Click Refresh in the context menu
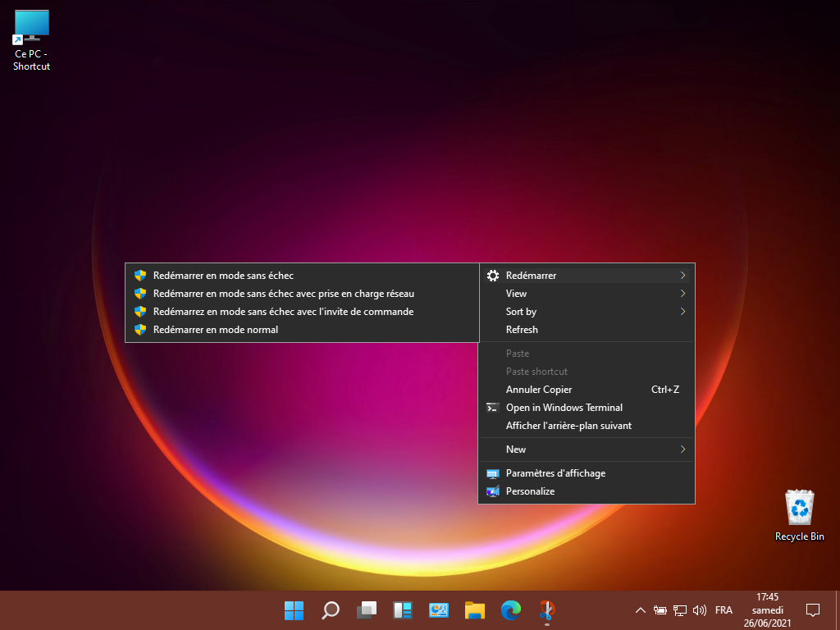 pos(523,330)
